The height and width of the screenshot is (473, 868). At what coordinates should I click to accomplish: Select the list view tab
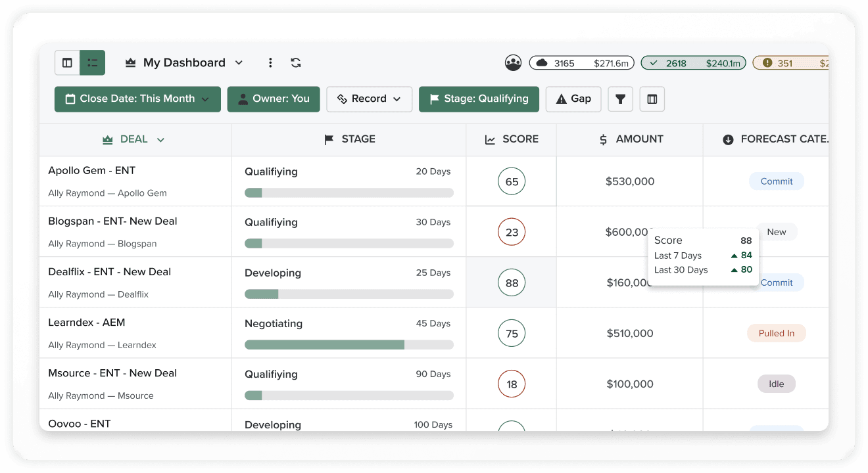coord(92,62)
